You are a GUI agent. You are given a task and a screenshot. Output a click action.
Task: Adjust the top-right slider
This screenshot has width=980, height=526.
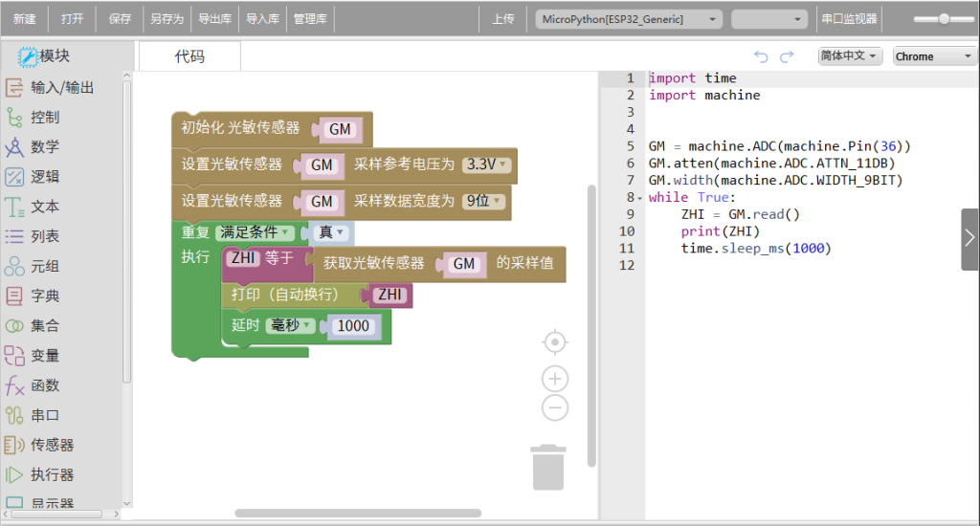[x=944, y=19]
